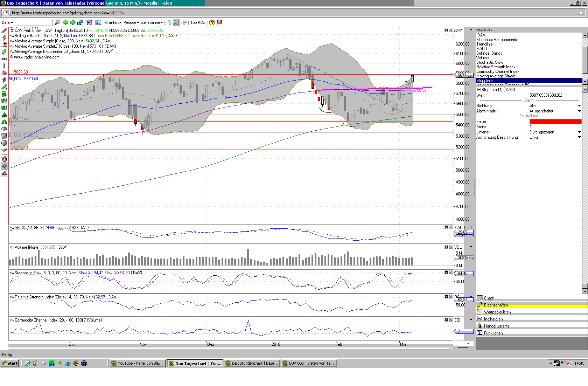Viewport: 588px width, 386px height.
Task: Click the green back arrow
Action: 65,22
